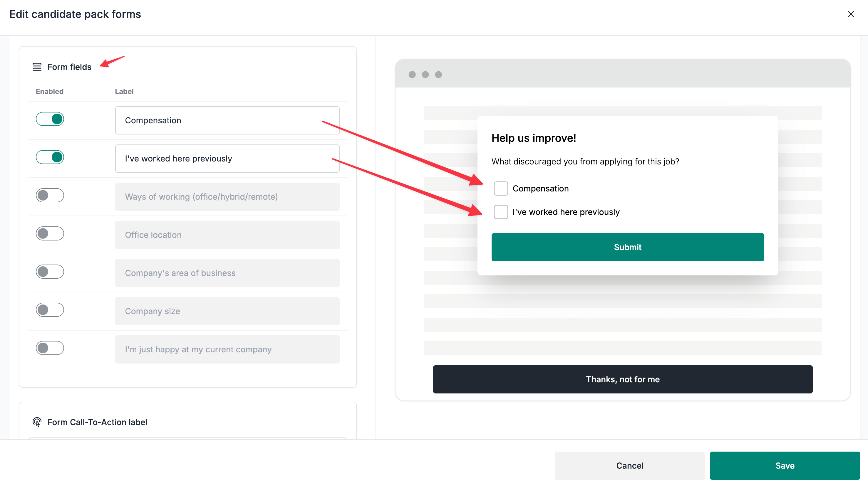Enable the "Company's area of business" field

tap(50, 271)
